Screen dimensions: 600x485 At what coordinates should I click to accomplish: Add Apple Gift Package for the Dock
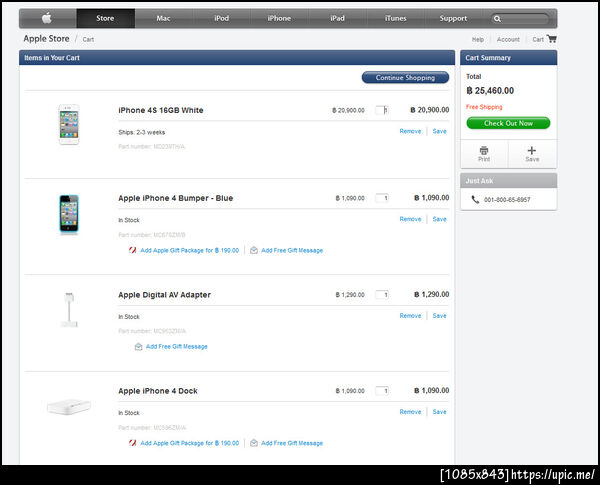tap(189, 443)
